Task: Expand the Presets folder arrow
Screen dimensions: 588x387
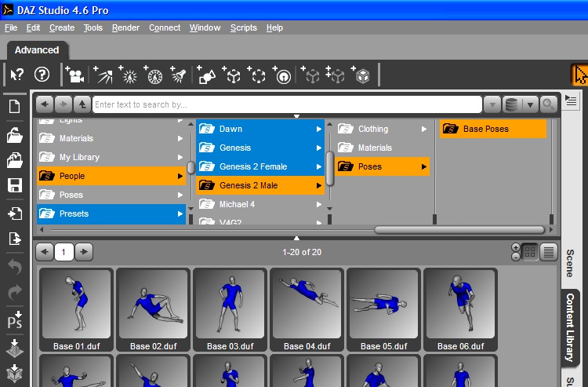Action: [x=180, y=214]
